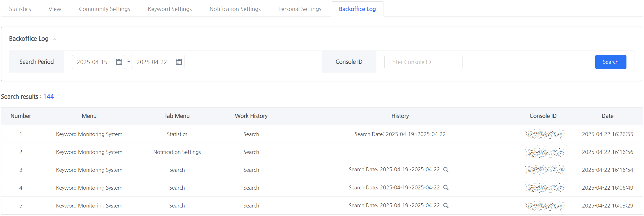
Task: Open the View tab
Action: pos(55,9)
